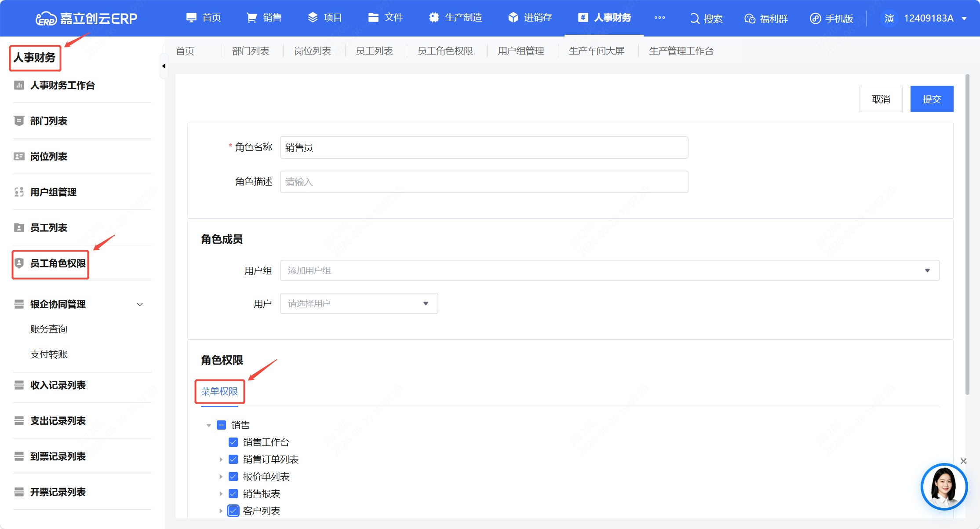This screenshot has width=980, height=529.
Task: Collapse the 银企协同管理 submenu chevron
Action: point(140,304)
